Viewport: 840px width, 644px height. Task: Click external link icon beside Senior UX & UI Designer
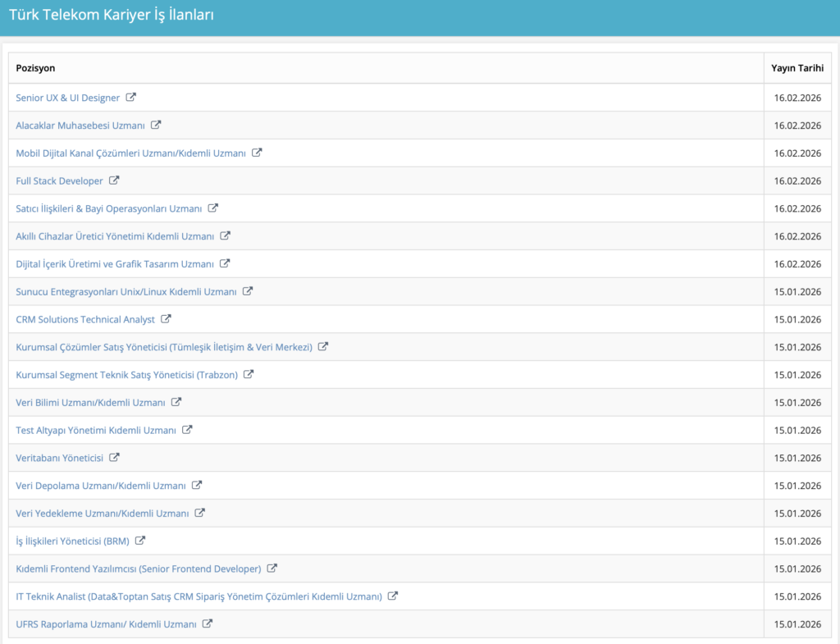[131, 97]
